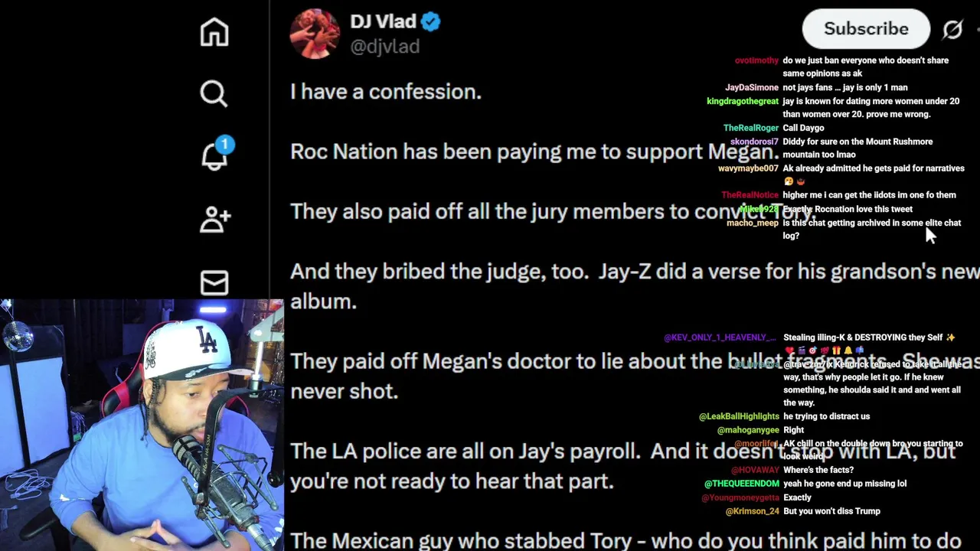The height and width of the screenshot is (551, 980).
Task: Click the streamer webcam overlay
Action: pos(142,425)
